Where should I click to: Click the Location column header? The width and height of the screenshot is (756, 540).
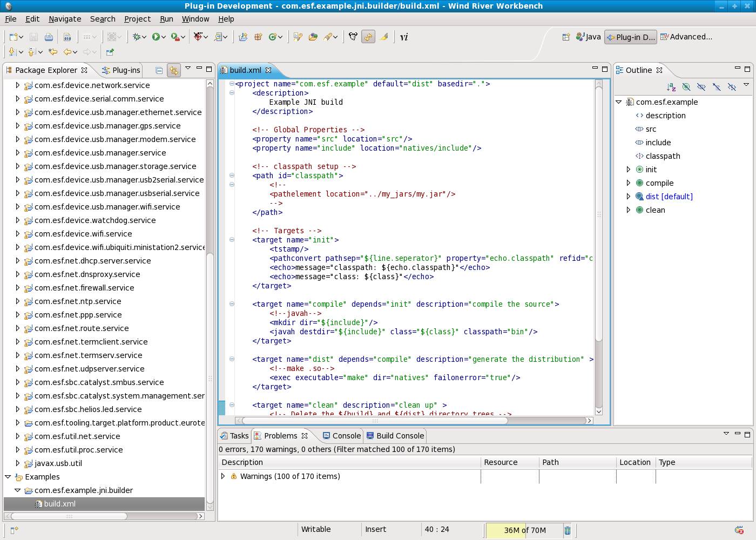636,462
